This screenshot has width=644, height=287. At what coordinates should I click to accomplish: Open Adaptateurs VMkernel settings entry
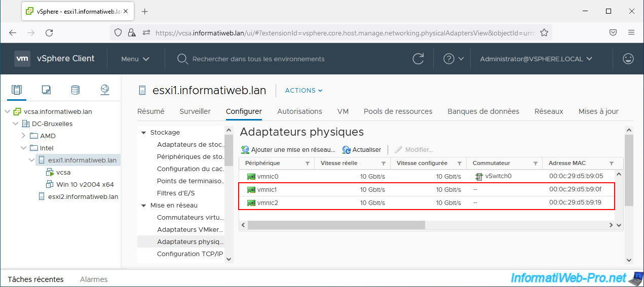[190, 230]
